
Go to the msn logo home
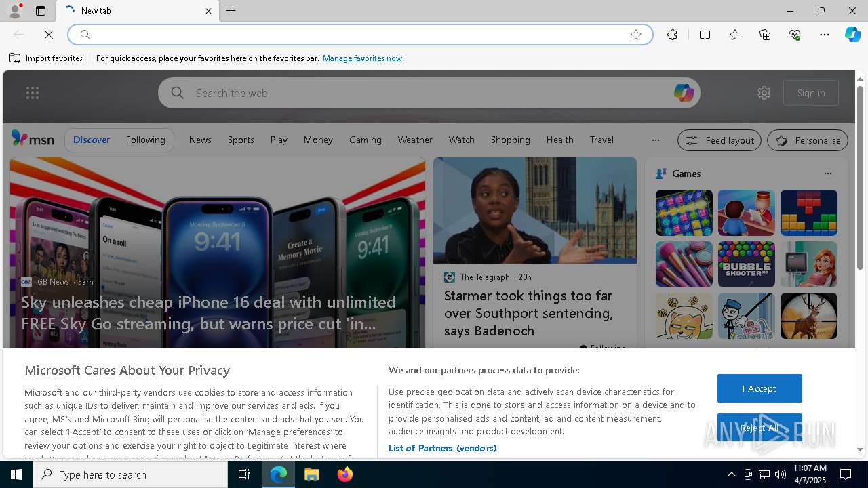pyautogui.click(x=33, y=139)
